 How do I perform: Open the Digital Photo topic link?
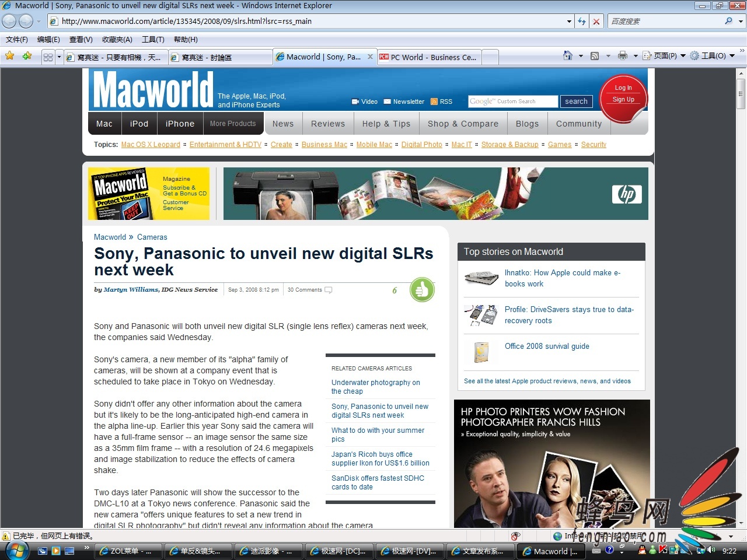coord(421,145)
